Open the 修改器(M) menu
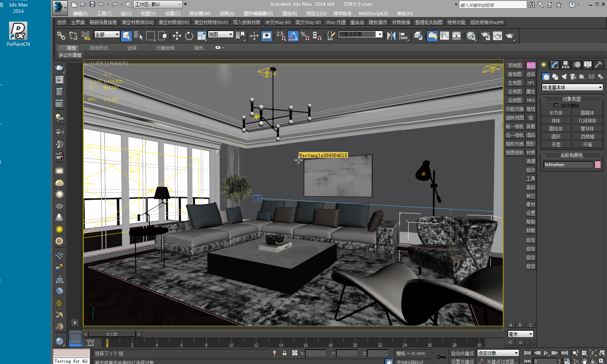This screenshot has width=607, height=364. click(200, 14)
